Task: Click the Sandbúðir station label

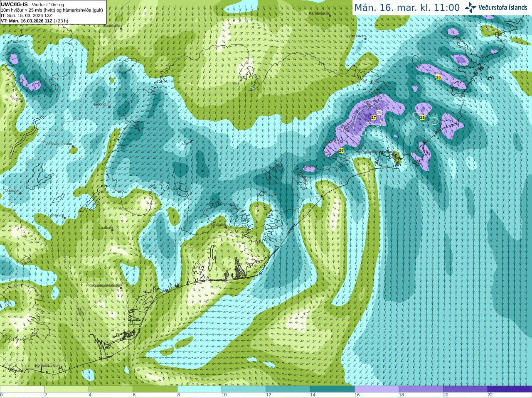Action: (112, 26)
